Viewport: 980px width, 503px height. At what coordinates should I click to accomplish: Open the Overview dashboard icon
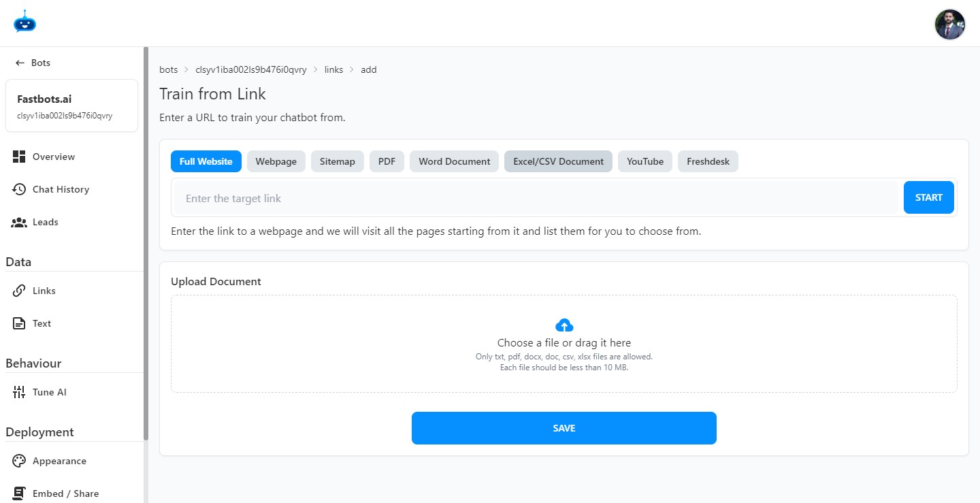coord(19,157)
